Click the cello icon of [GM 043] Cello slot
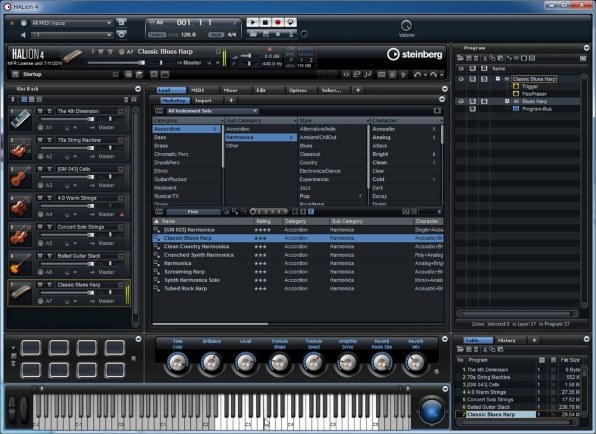Image resolution: width=596 pixels, height=434 pixels. [x=21, y=177]
